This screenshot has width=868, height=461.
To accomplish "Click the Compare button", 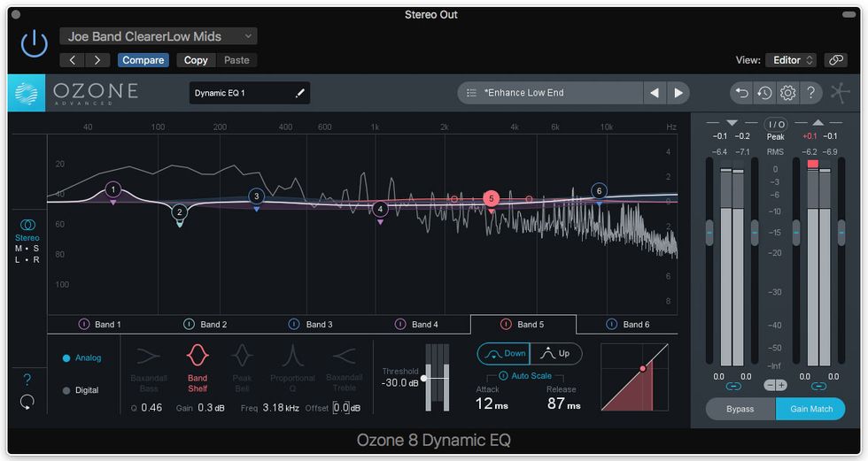I will 143,60.
